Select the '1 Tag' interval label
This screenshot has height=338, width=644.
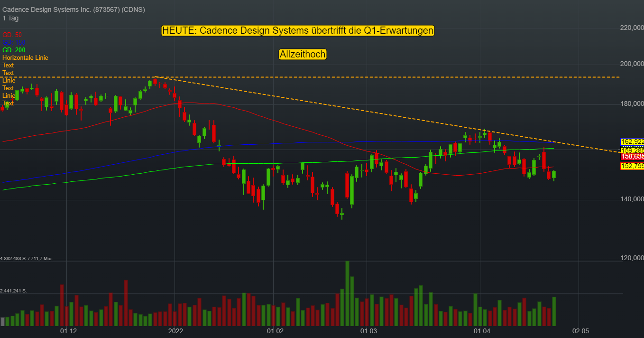[10, 18]
